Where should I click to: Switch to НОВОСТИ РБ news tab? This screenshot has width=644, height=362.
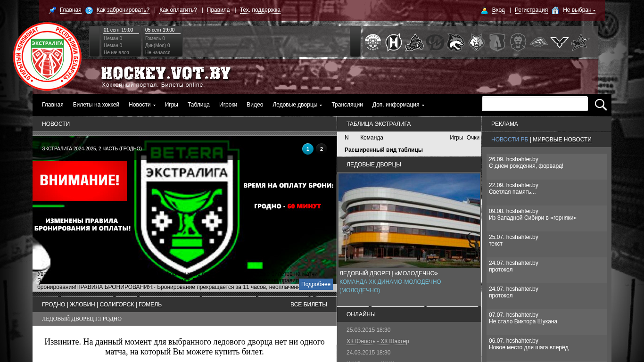click(510, 140)
